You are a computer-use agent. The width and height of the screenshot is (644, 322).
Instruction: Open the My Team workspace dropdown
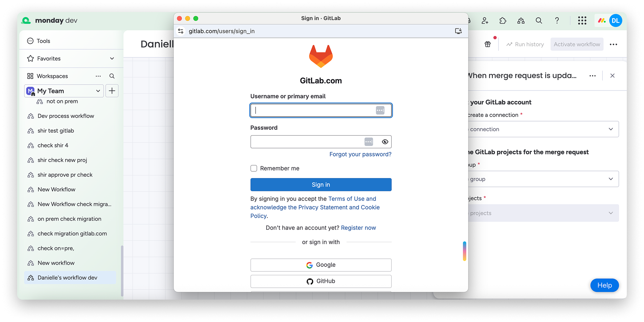pyautogui.click(x=64, y=91)
